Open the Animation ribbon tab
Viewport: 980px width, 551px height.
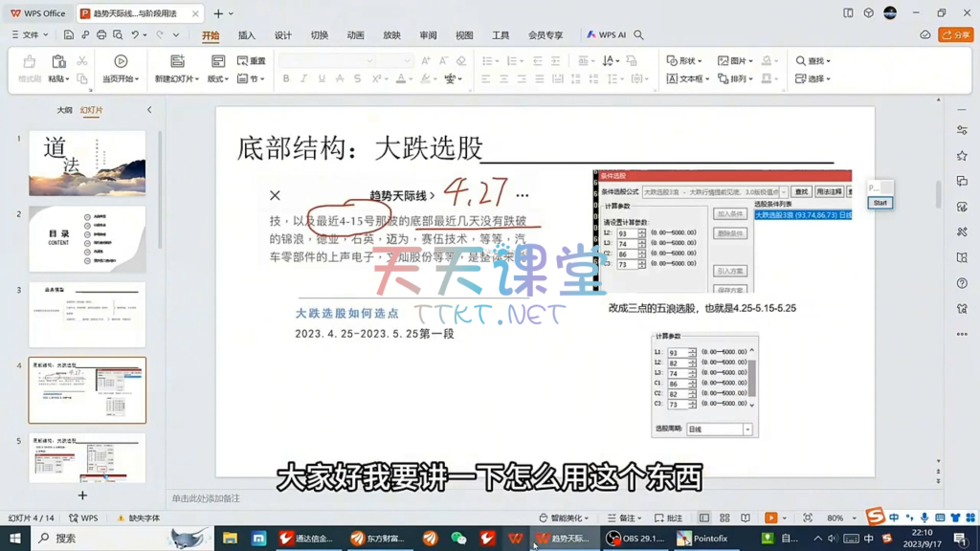(x=355, y=35)
